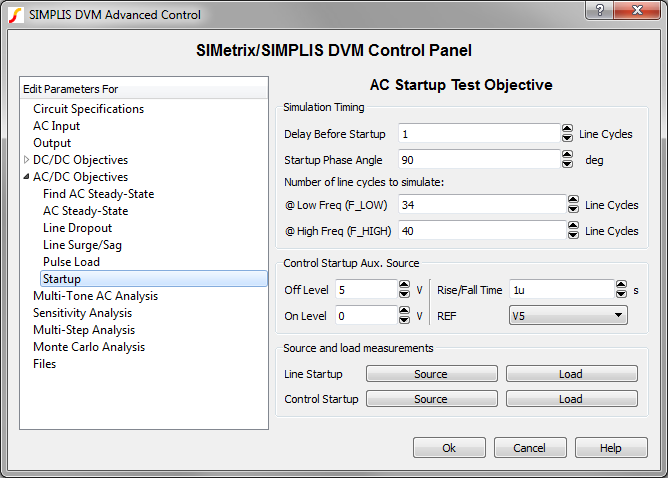Click the SIMPLIS logo icon in title bar
668x478 pixels.
click(x=15, y=14)
